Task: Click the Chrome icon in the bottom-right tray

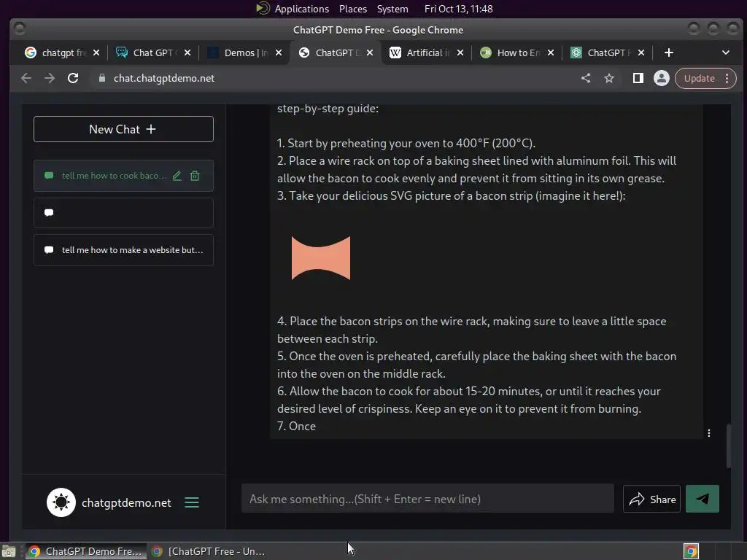Action: click(691, 551)
